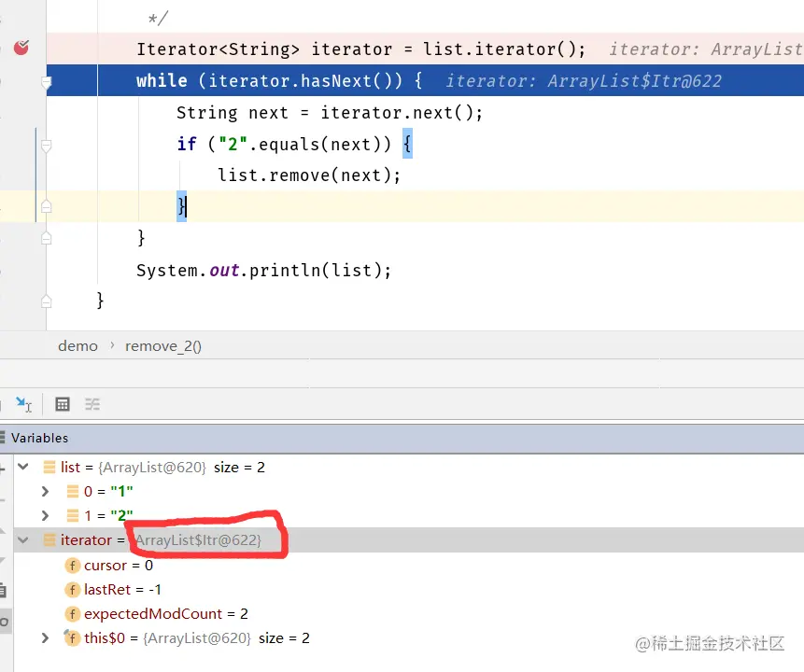
Task: Fold the while loop block in gutter
Action: coord(46,81)
